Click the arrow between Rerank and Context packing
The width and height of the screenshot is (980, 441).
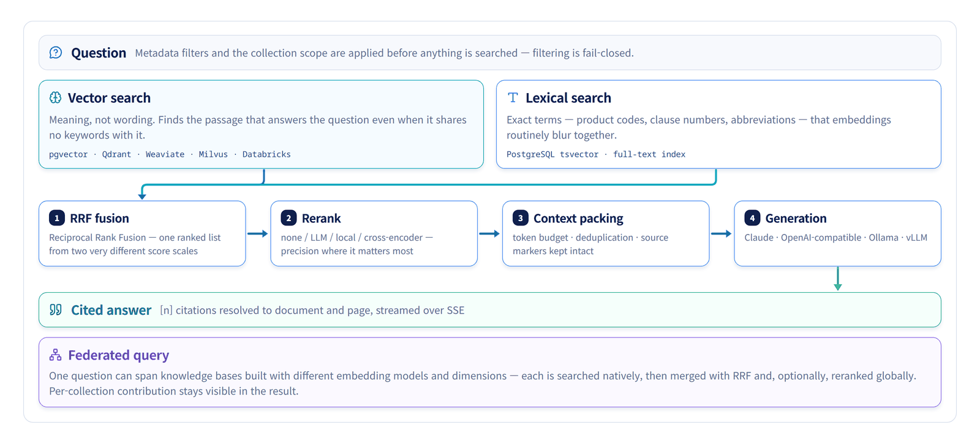click(489, 233)
